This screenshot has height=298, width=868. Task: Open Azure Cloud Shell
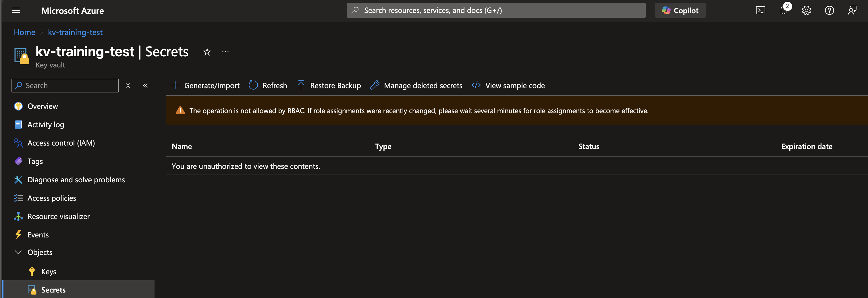(x=760, y=10)
